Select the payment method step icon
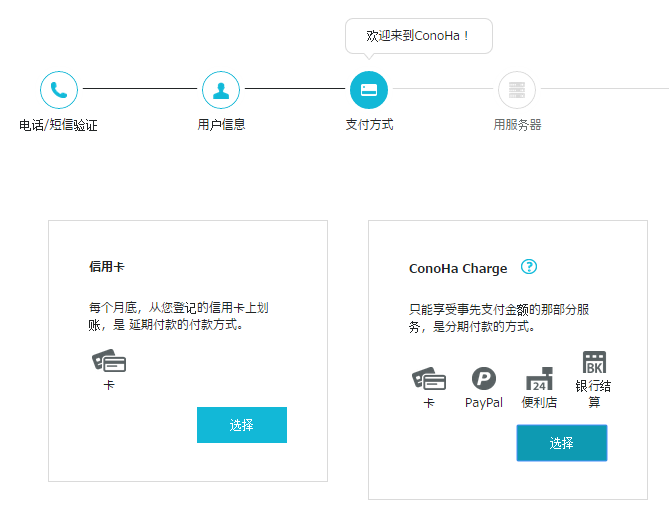 (369, 90)
